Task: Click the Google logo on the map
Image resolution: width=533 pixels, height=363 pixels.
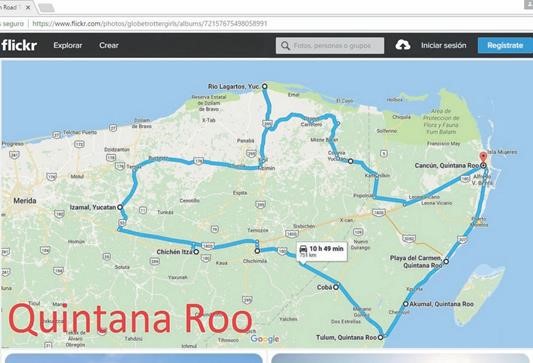Action: (265, 339)
